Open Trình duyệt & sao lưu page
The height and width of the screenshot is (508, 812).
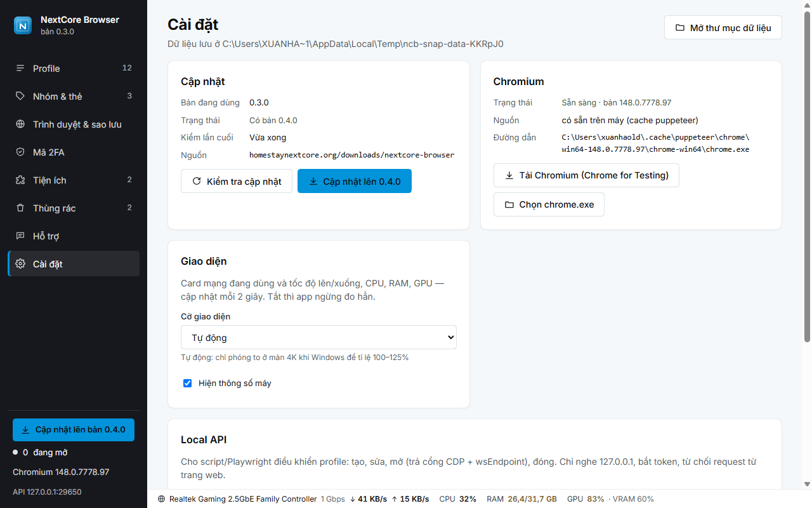pos(74,124)
